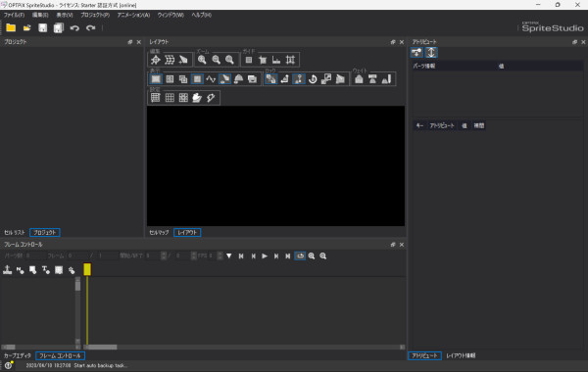Toggle the highlighted first icon in 表示 group
588x372 pixels.
156,79
